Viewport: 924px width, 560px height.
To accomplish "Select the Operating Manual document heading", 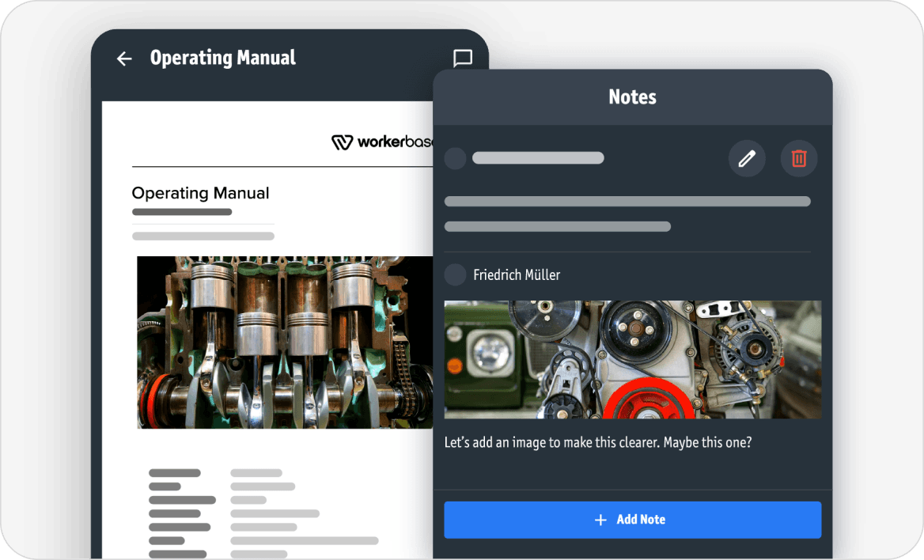I will [x=200, y=193].
